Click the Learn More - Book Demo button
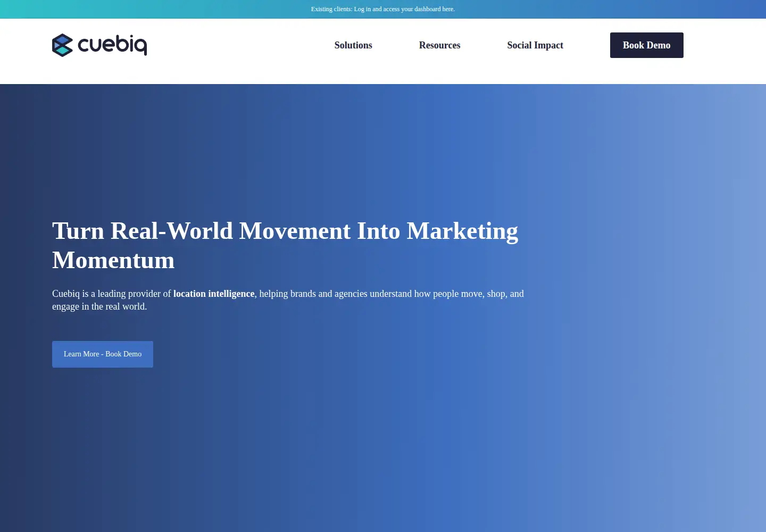The height and width of the screenshot is (532, 766). [x=103, y=354]
